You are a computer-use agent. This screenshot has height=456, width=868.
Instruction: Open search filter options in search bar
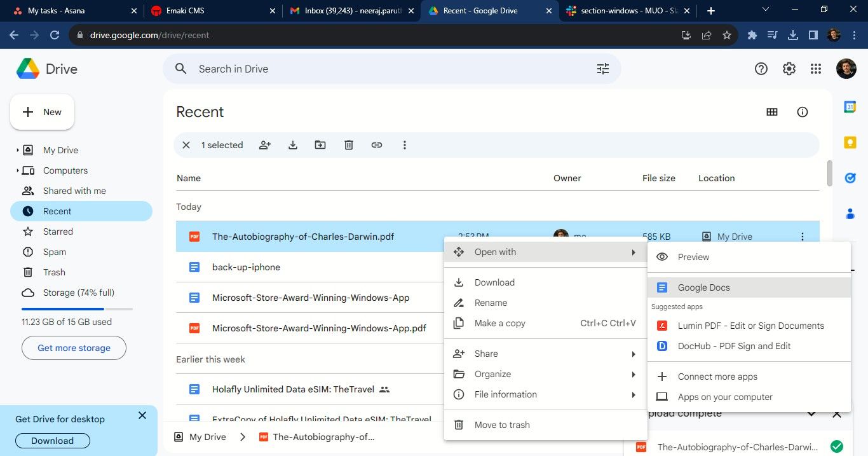click(x=602, y=69)
